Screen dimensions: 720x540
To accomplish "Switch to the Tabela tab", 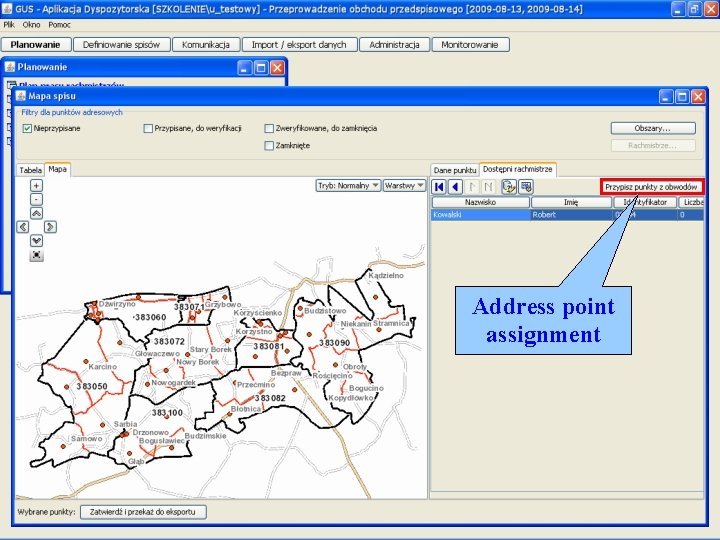I will [30, 170].
